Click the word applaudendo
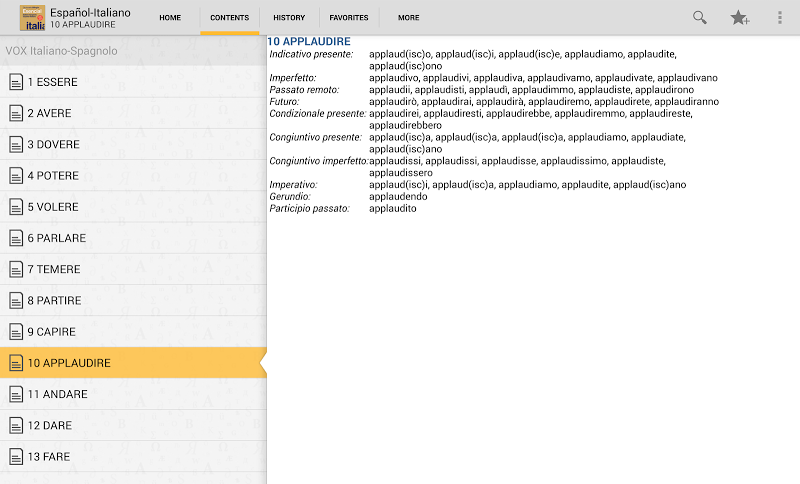Screen dimensions: 800x484 click(x=398, y=196)
